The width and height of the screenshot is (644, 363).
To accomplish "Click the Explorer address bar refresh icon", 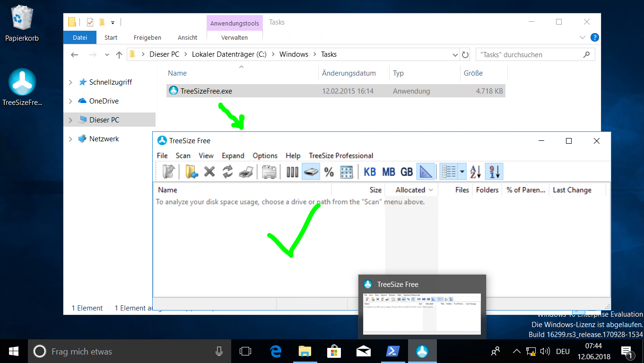I will [465, 55].
